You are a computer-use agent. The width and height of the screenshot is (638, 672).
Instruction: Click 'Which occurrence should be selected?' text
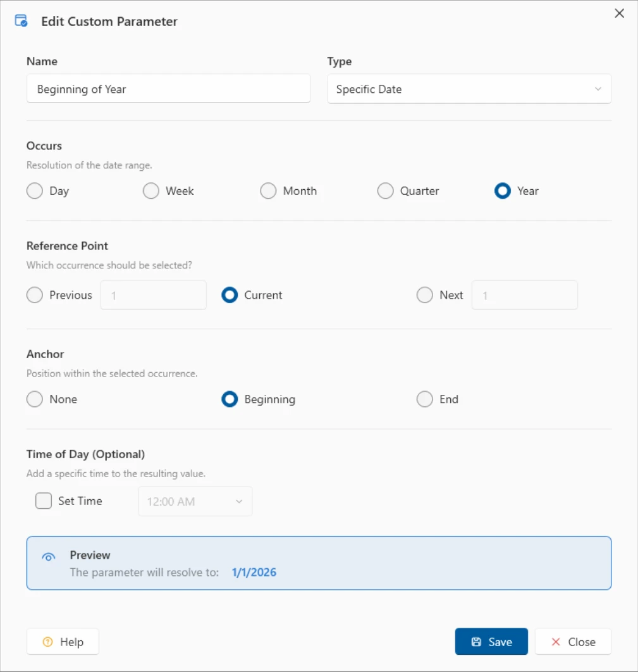click(109, 265)
